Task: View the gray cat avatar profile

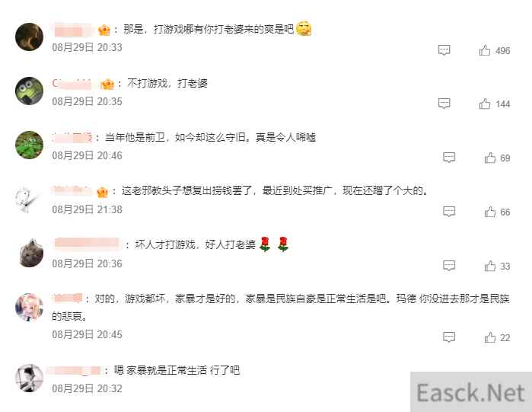Action: (31, 253)
